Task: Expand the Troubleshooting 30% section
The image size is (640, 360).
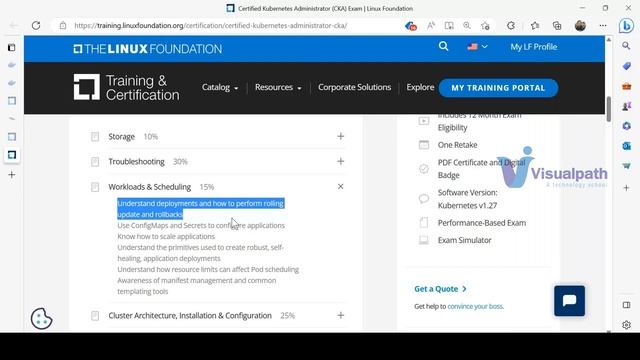Action: pos(340,161)
